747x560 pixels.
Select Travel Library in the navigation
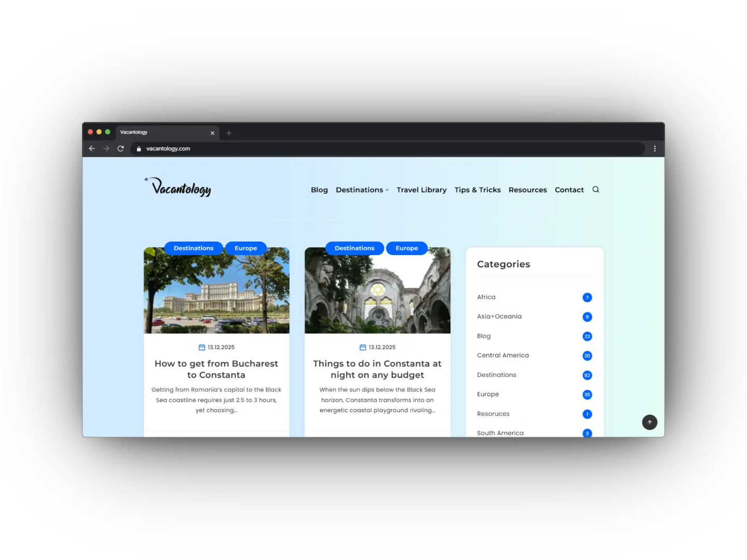pos(421,190)
